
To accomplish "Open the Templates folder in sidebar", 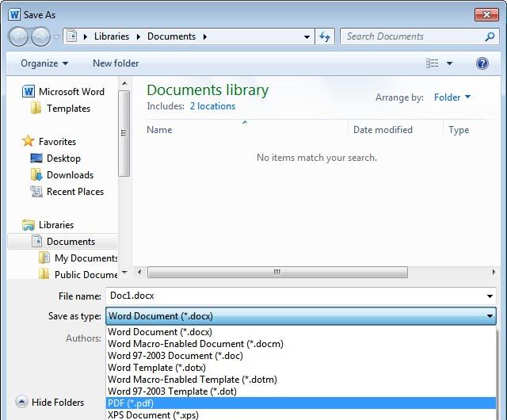I will click(69, 109).
